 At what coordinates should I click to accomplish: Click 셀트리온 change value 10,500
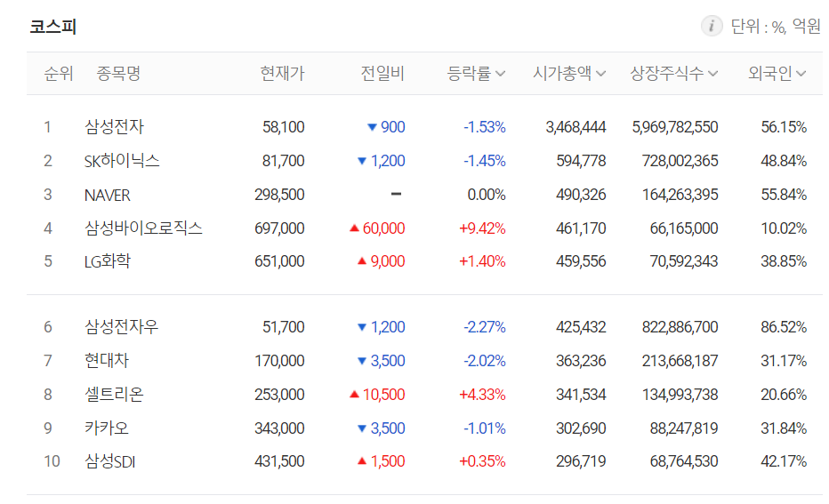tap(384, 395)
